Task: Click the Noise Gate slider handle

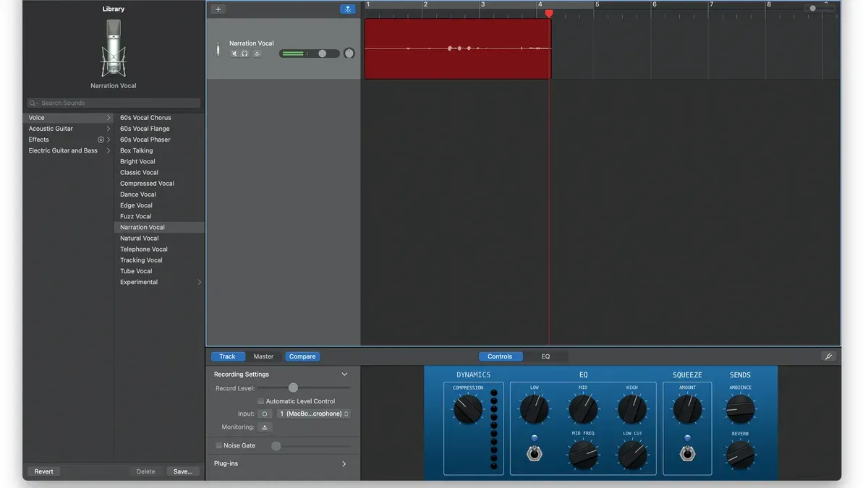Action: click(x=276, y=446)
